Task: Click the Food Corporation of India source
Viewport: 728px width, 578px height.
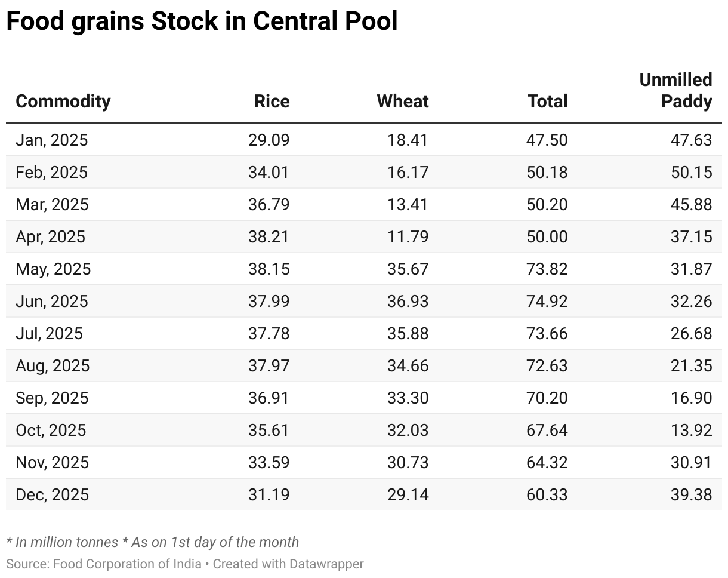Action: coord(127,564)
